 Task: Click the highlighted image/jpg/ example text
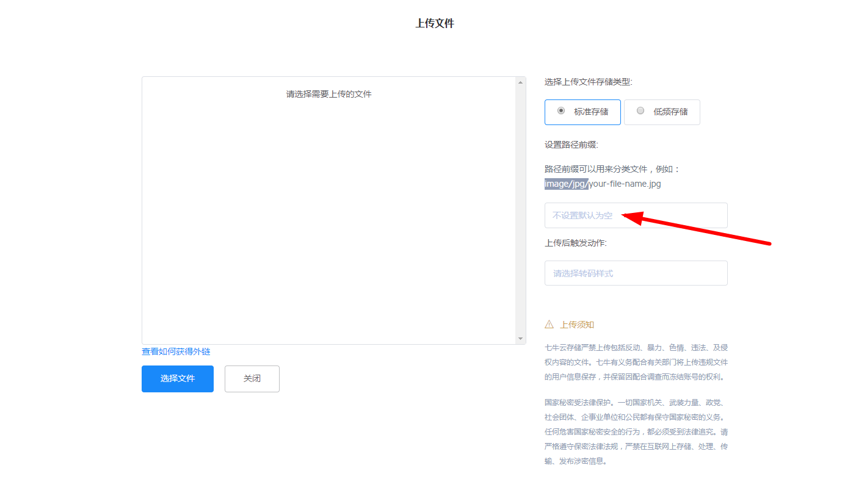point(566,184)
